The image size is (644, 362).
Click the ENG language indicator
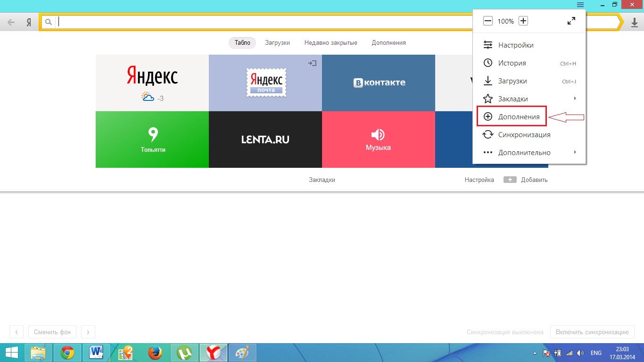596,353
